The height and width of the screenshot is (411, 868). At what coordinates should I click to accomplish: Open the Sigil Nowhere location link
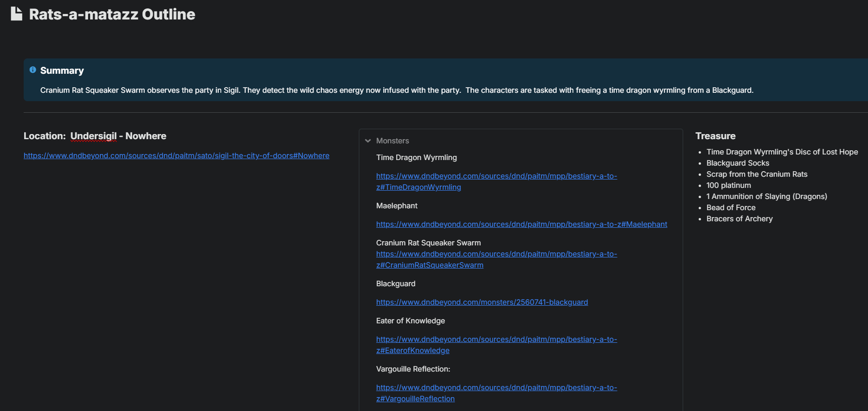176,156
